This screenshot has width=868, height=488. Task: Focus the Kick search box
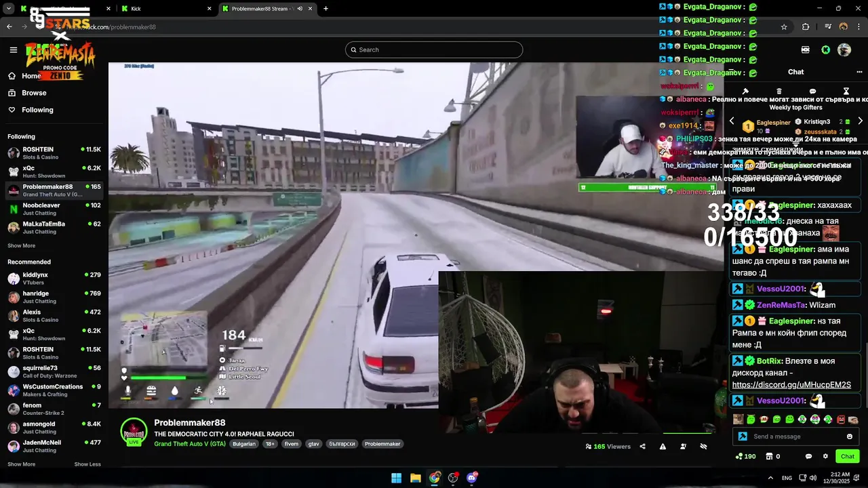point(434,49)
